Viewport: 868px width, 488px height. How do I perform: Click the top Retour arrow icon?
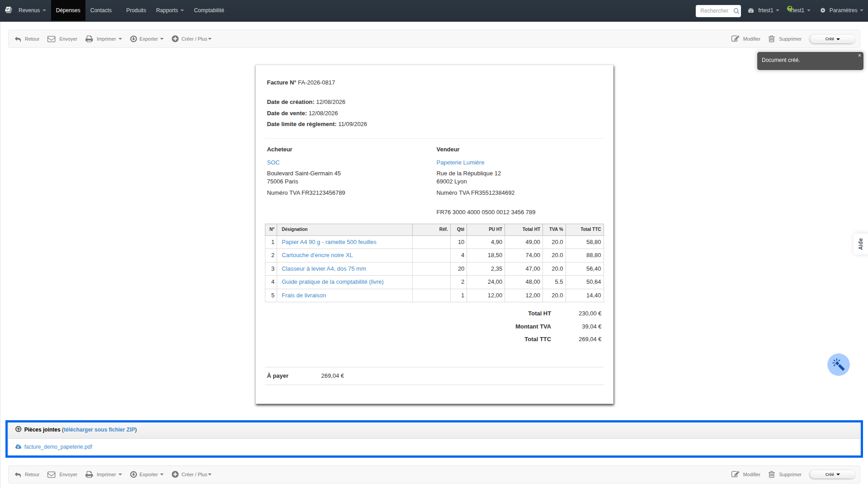[18, 39]
